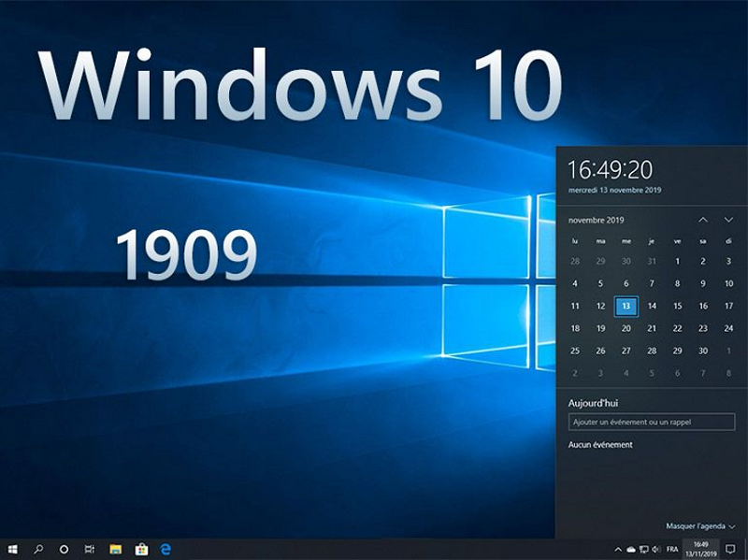Open the Action Center notifications icon
Image resolution: width=748 pixels, height=560 pixels.
[730, 549]
